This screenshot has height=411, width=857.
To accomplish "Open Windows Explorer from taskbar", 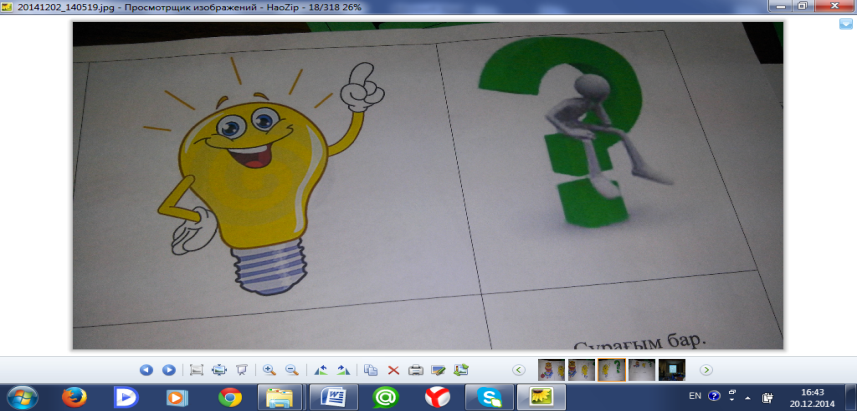I will click(x=280, y=397).
